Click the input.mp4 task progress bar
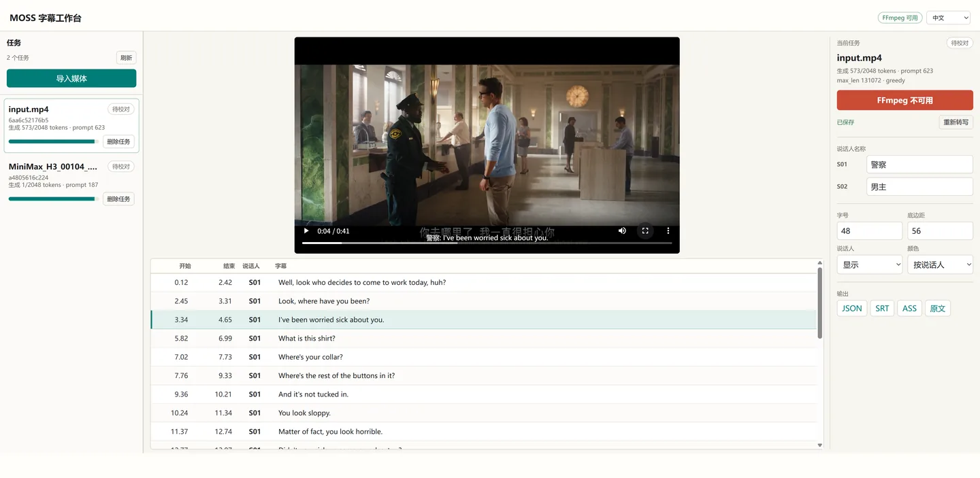Viewport: 980px width, 478px height. pos(53,141)
